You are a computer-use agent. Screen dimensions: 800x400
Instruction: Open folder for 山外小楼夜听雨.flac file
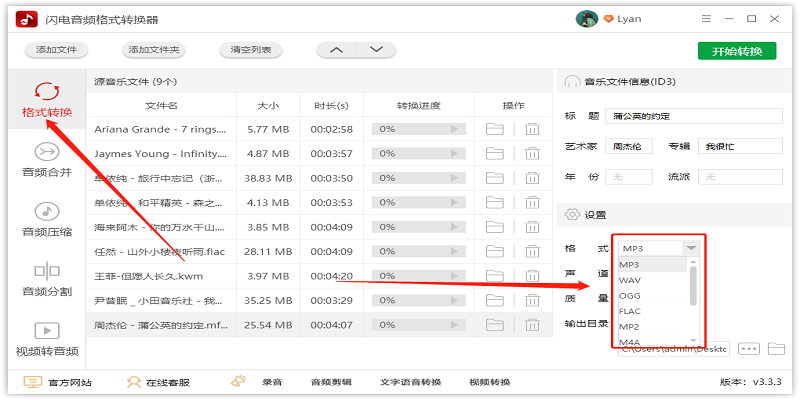pos(494,252)
